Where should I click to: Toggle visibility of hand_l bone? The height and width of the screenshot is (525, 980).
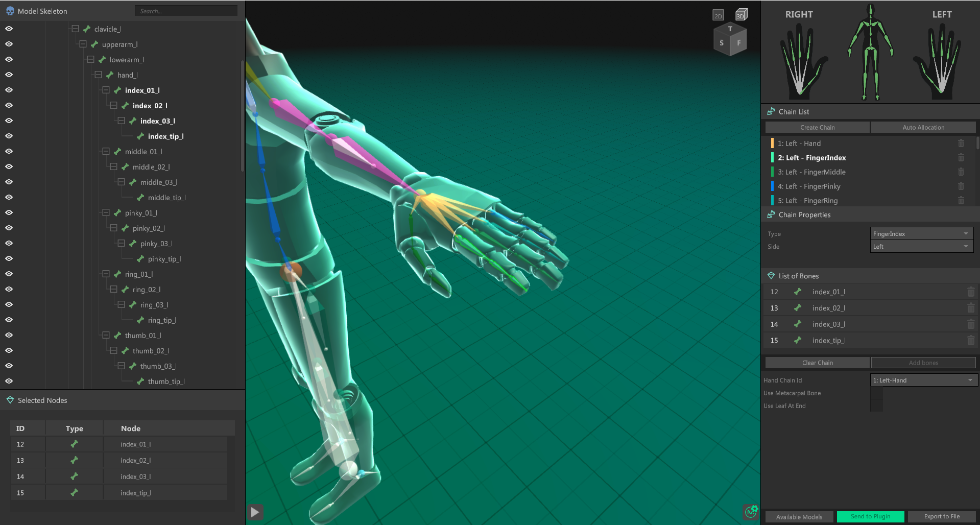point(9,75)
